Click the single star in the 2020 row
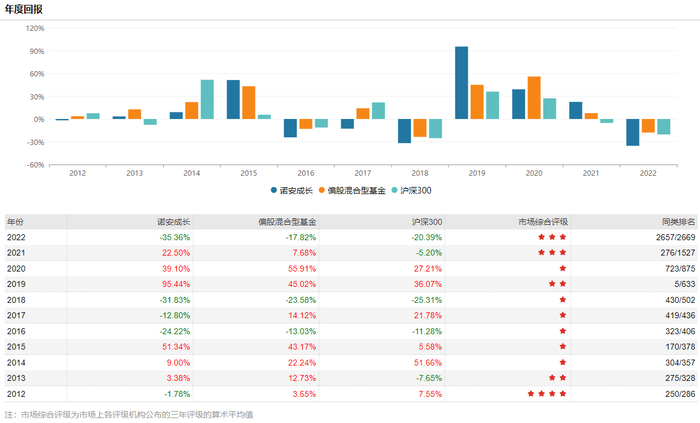The height and width of the screenshot is (423, 700). click(563, 269)
